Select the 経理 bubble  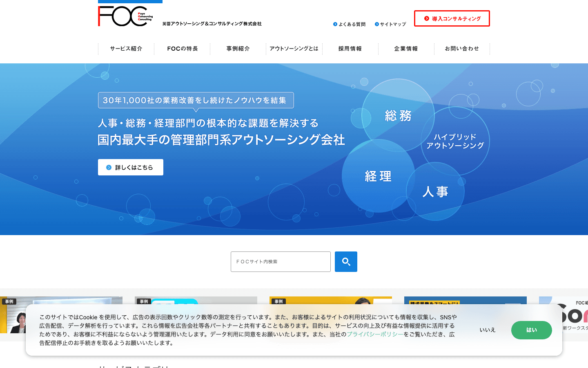[x=378, y=176]
